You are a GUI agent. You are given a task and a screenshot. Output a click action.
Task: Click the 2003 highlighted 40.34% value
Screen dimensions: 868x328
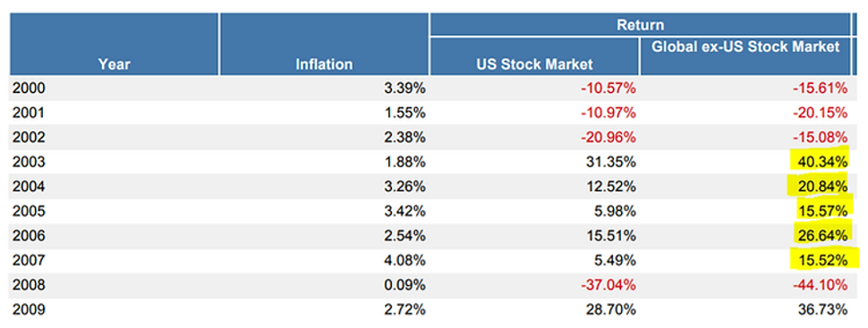click(x=821, y=162)
